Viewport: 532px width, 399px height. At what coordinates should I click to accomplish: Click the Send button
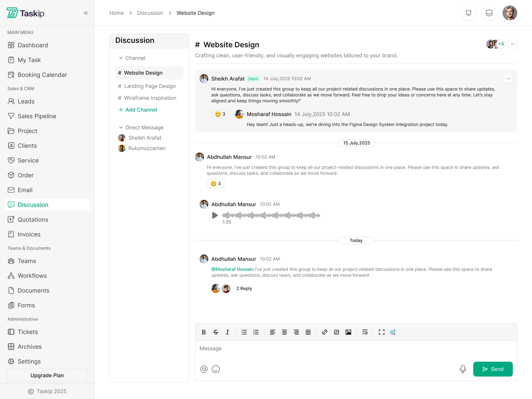pyautogui.click(x=493, y=369)
